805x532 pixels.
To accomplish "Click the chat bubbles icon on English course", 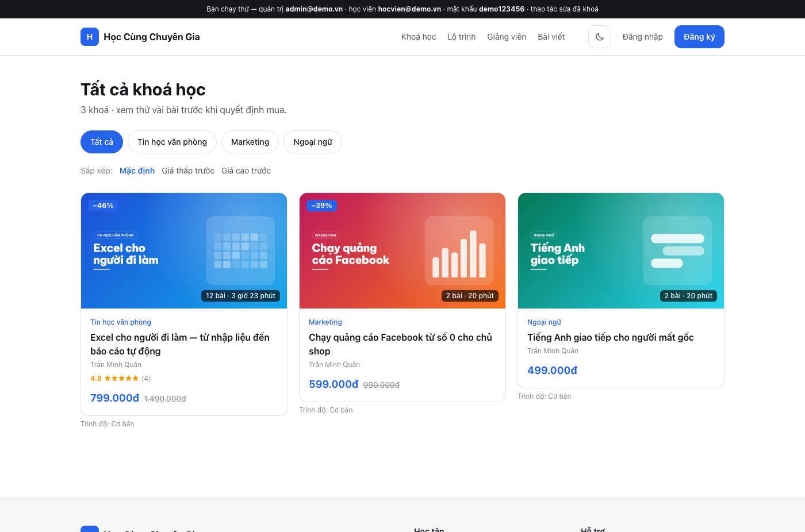I will pos(677,250).
